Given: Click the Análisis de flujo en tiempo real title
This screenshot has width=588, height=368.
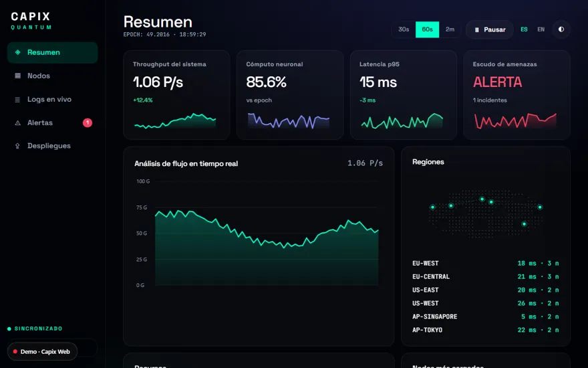Looking at the screenshot, I should click(186, 164).
